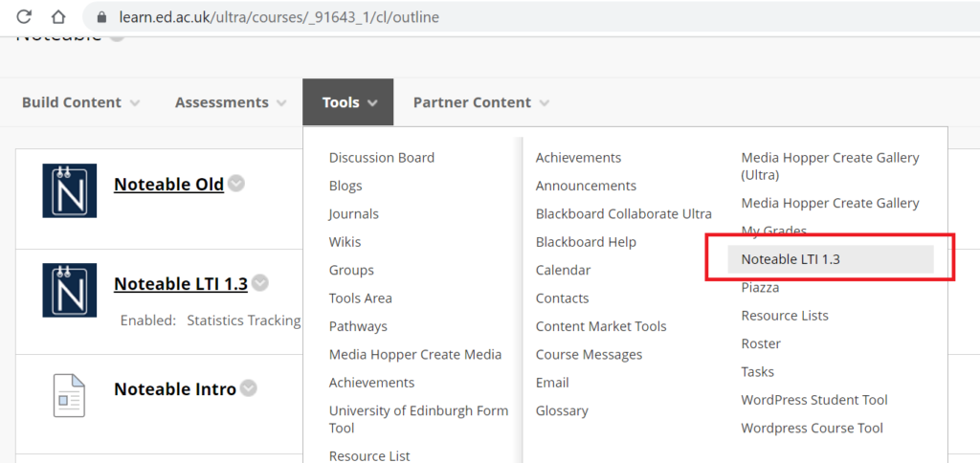Open the Noteable LTI 1.3 notebook icon
The image size is (980, 463).
point(69,290)
